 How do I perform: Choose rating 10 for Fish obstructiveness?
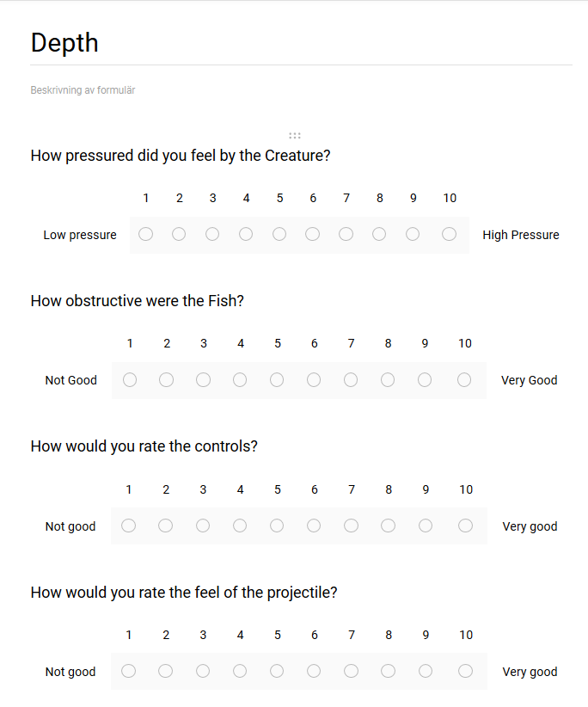click(464, 380)
